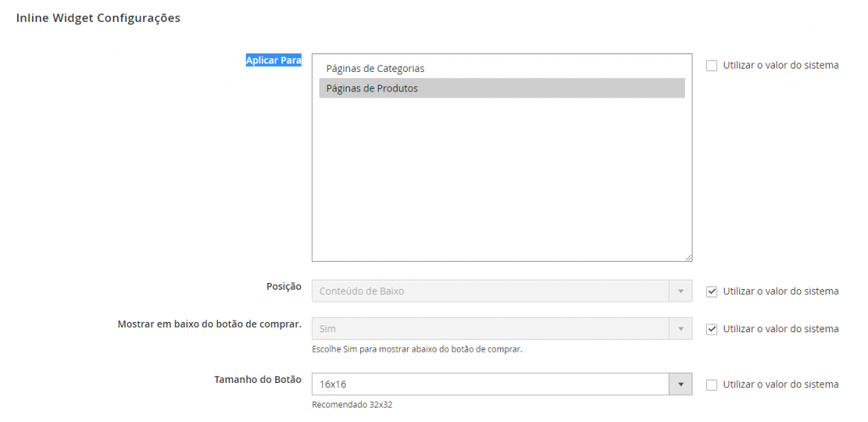Click the Tamanho do Botão label
The image size is (868, 422).
tap(258, 380)
